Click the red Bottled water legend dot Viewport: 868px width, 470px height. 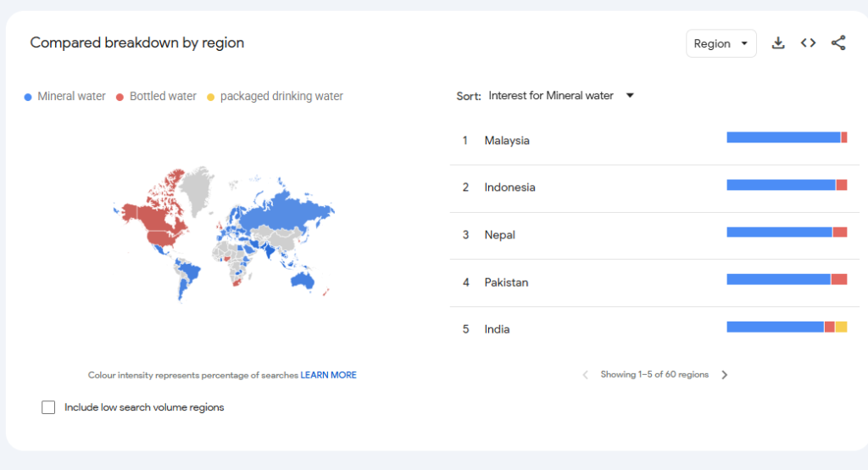120,97
